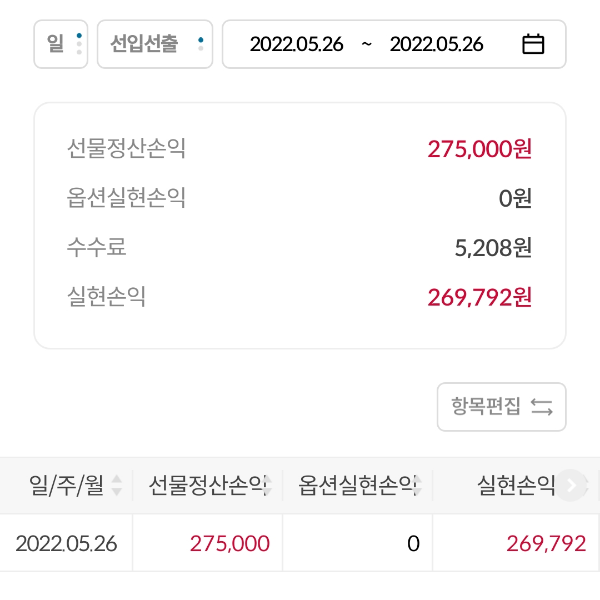The image size is (600, 600).
Task: Click the 수수료 label in summary card
Action: (97, 247)
